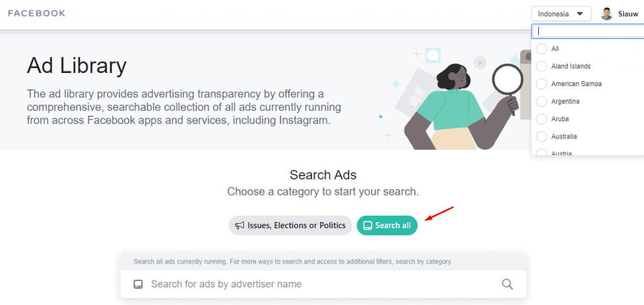Click the video play icon in illustration
644x305 pixels.
coord(480,63)
